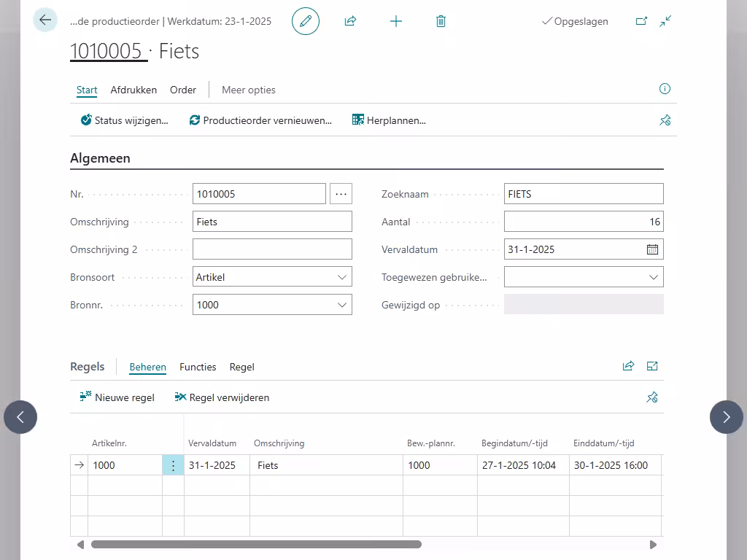747x560 pixels.
Task: Expand the Bronsoort dropdown
Action: (x=342, y=277)
